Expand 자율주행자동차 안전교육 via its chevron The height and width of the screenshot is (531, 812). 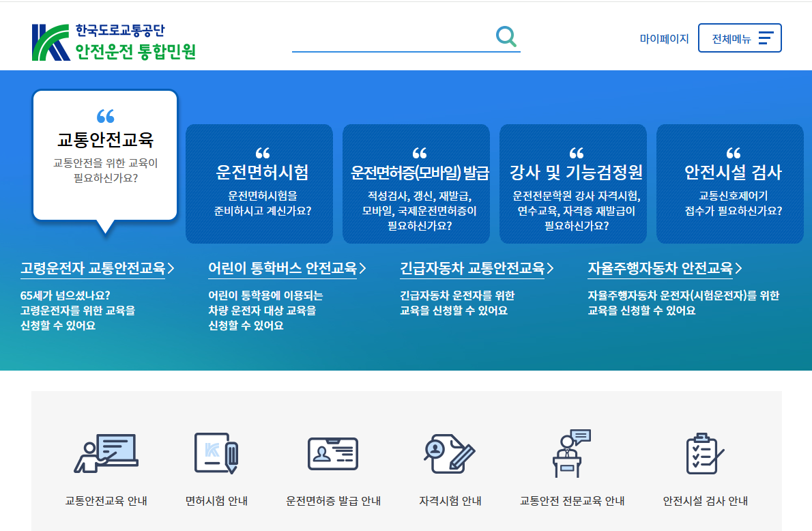coord(738,268)
